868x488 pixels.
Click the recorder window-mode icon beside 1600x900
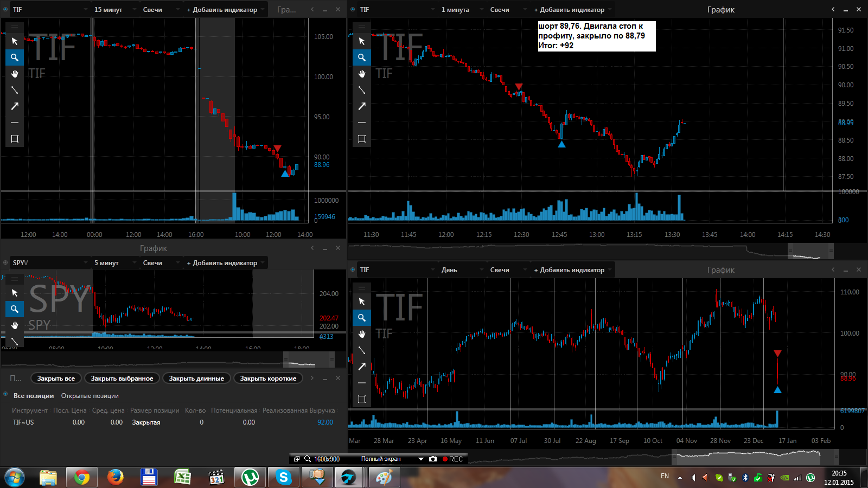[x=297, y=459]
